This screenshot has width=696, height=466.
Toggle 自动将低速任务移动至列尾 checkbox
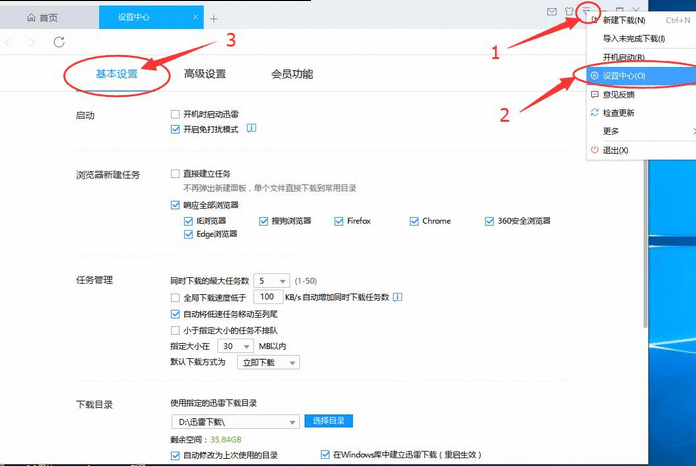(x=175, y=314)
